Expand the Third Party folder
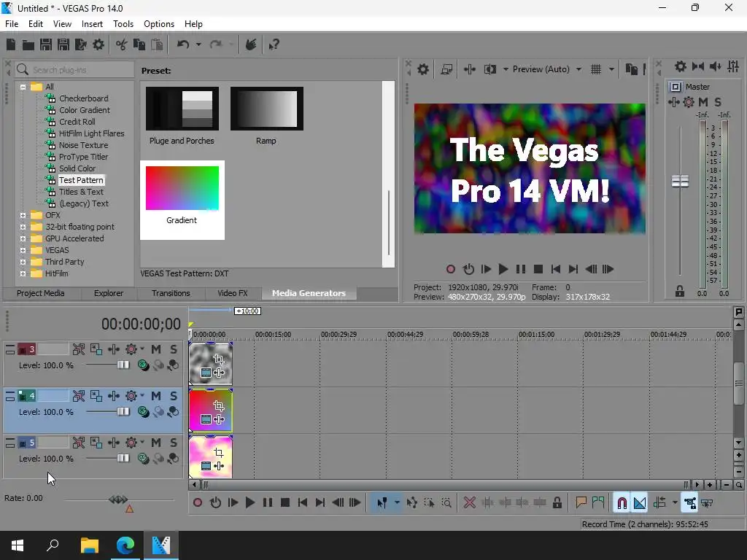This screenshot has height=560, width=747. (x=23, y=262)
